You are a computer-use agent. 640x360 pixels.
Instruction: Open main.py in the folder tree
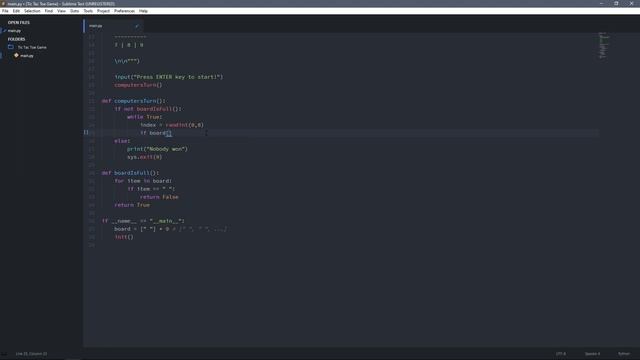[27, 56]
